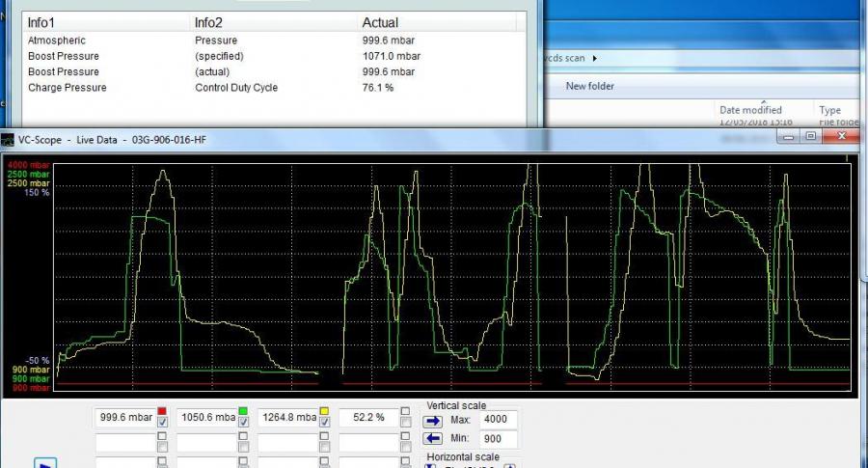Viewport: 868px width, 468px height.
Task: Click the vertical scale Max right-arrow button
Action: click(432, 421)
